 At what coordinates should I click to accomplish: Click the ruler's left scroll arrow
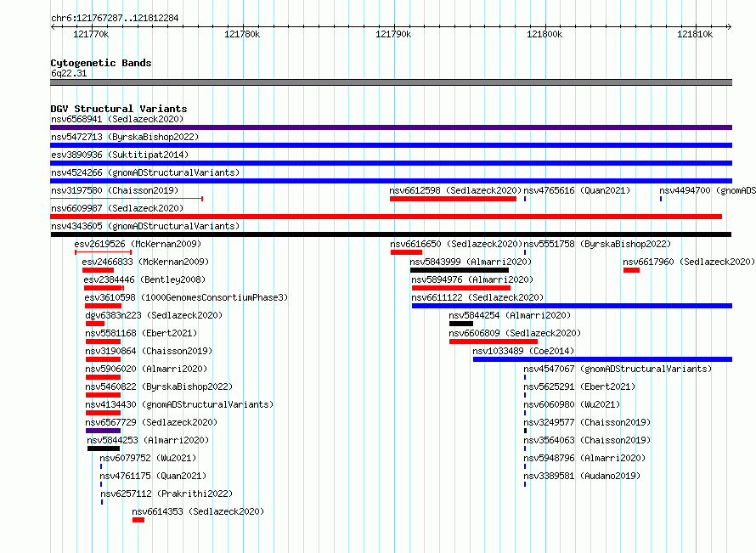53,26
